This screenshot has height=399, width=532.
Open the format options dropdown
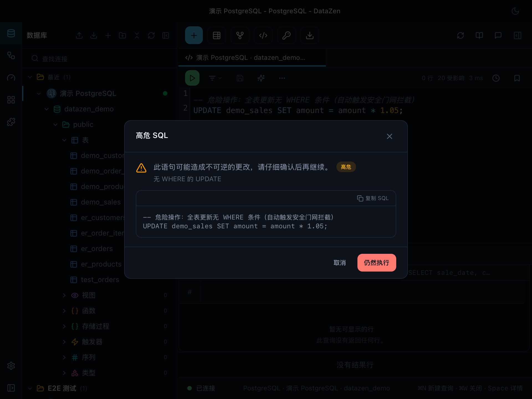(215, 78)
